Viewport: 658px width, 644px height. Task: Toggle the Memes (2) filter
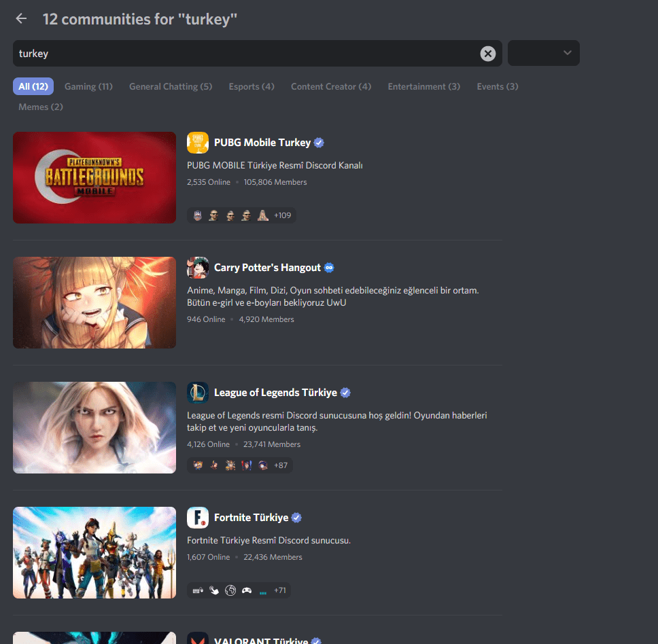point(40,107)
